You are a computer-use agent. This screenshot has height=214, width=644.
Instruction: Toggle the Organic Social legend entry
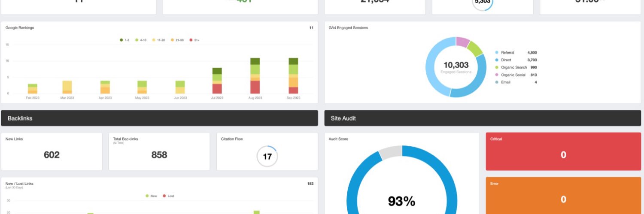point(510,75)
